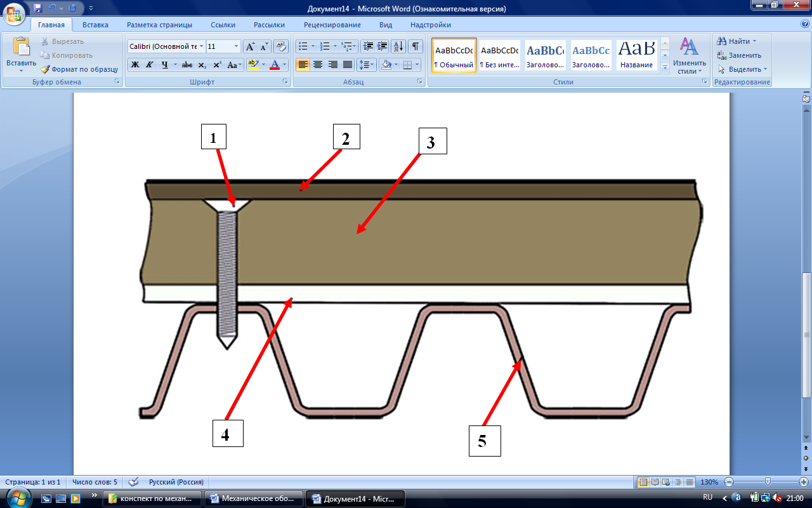Click the Superscript x² icon
Image resolution: width=812 pixels, height=508 pixels.
217,65
